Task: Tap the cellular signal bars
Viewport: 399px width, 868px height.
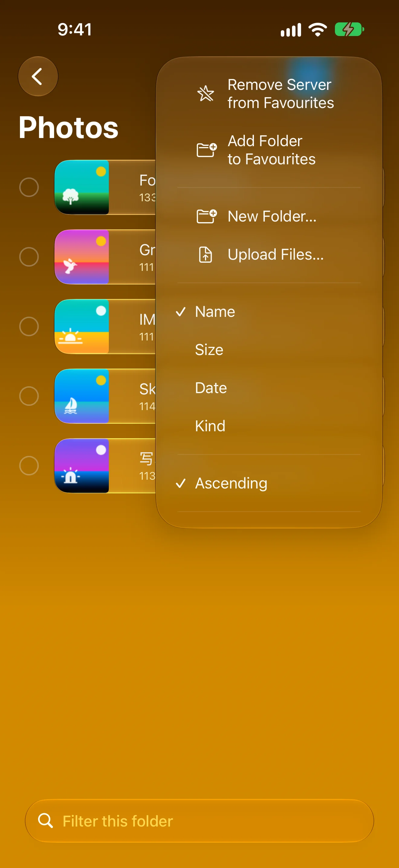Action: point(291,30)
